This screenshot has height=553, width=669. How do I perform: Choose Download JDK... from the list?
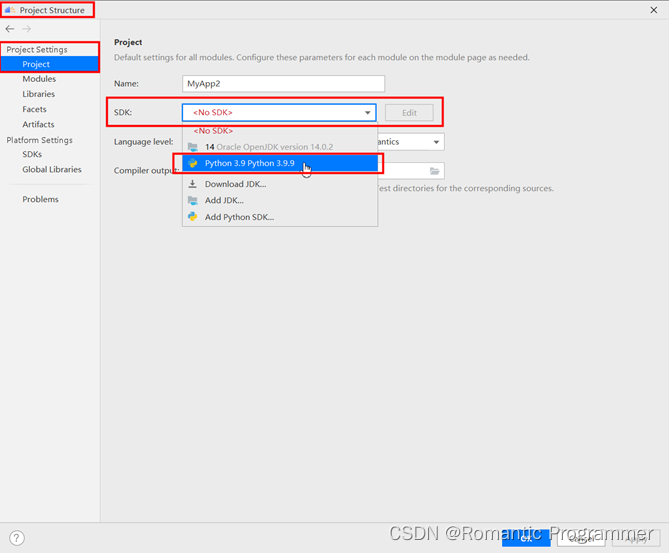[280, 184]
